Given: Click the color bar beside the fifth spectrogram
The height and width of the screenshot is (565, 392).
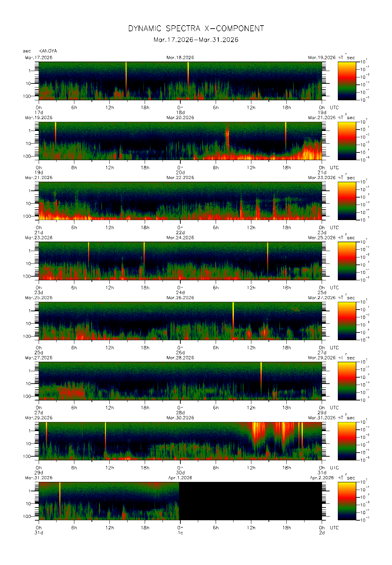Looking at the screenshot, I should tap(347, 321).
